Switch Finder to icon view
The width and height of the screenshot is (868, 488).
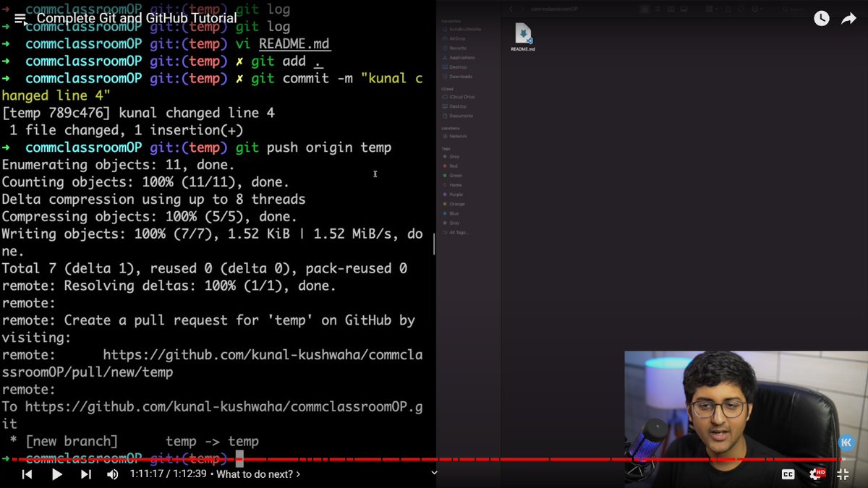[x=644, y=9]
